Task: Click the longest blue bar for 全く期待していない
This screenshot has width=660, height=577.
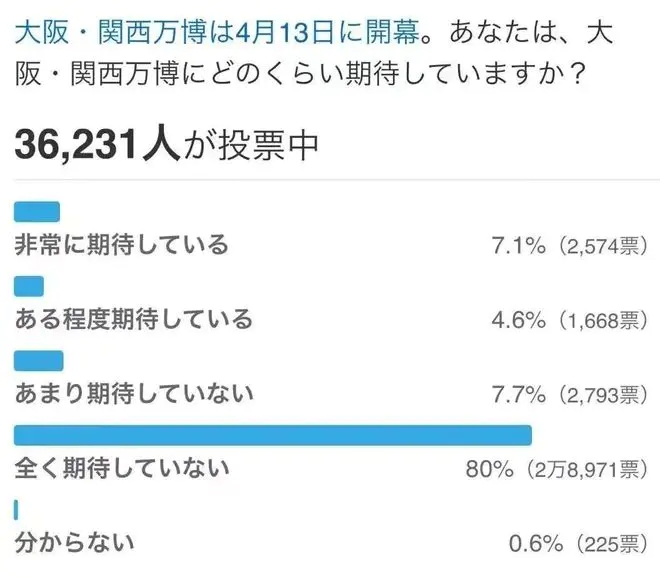Action: (x=272, y=435)
